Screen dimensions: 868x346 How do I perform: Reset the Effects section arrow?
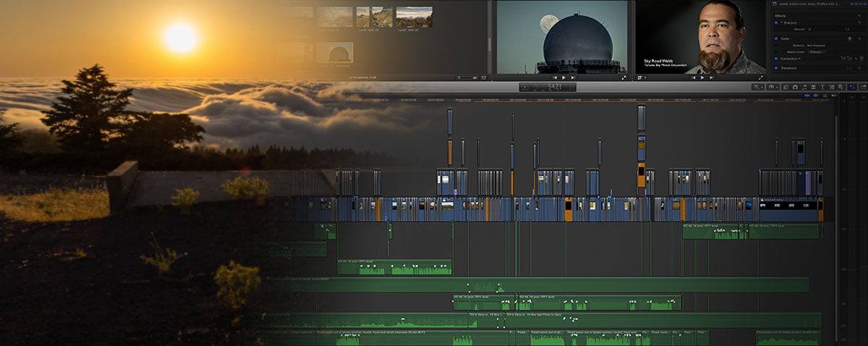(x=859, y=16)
